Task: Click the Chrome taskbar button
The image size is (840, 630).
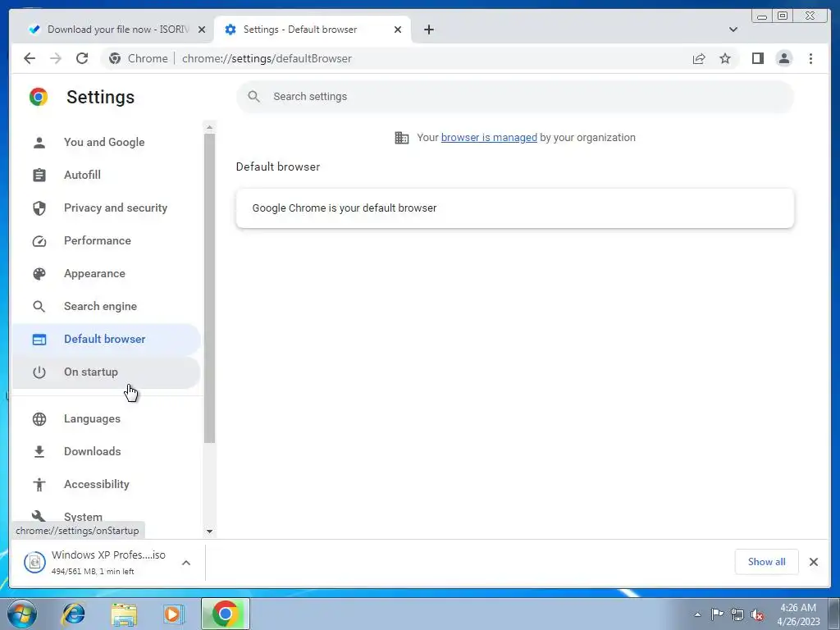Action: coord(226,614)
